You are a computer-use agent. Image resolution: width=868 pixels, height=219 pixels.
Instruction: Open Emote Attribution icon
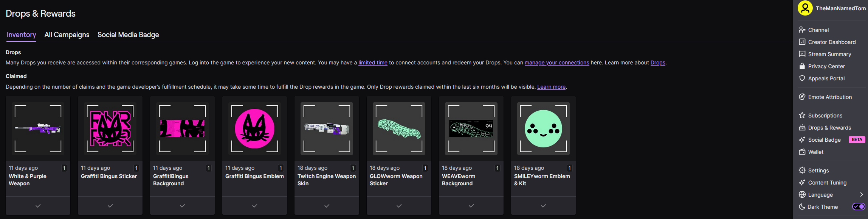[x=802, y=97]
